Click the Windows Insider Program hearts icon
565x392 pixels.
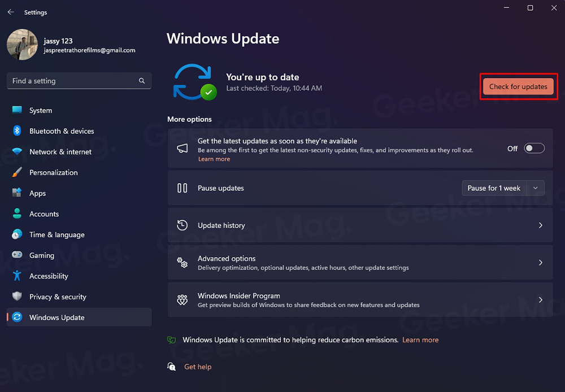(182, 300)
